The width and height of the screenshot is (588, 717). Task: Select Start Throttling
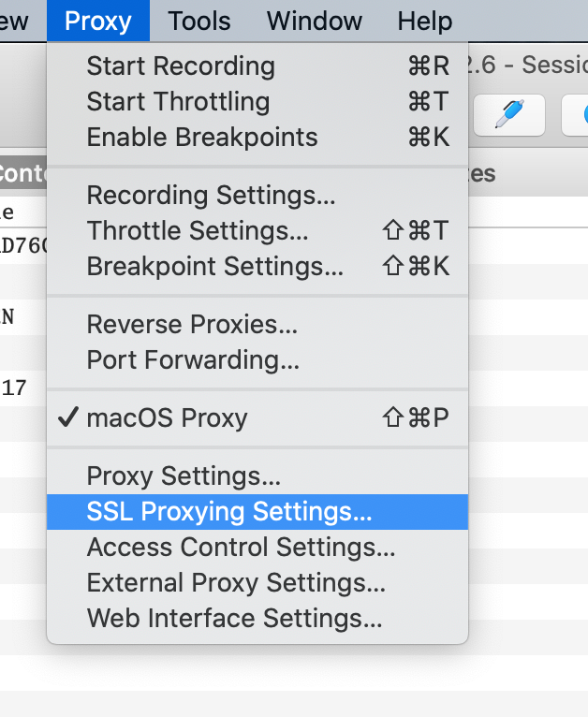point(178,101)
